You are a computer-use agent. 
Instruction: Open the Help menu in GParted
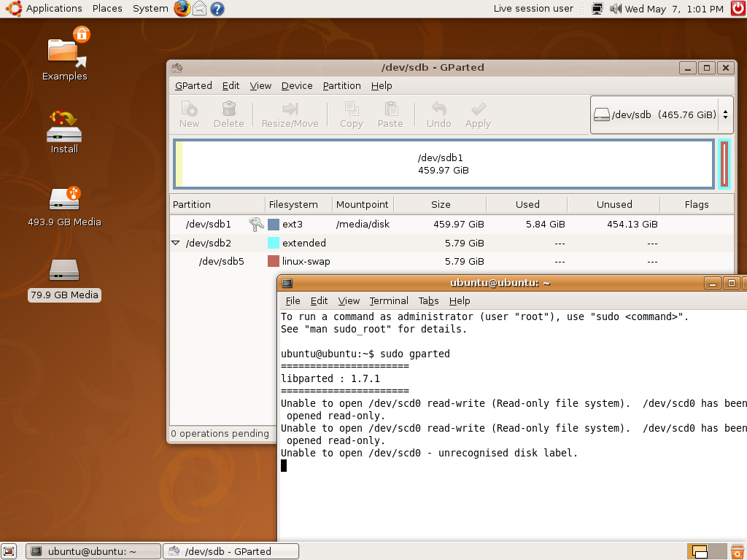click(x=382, y=86)
